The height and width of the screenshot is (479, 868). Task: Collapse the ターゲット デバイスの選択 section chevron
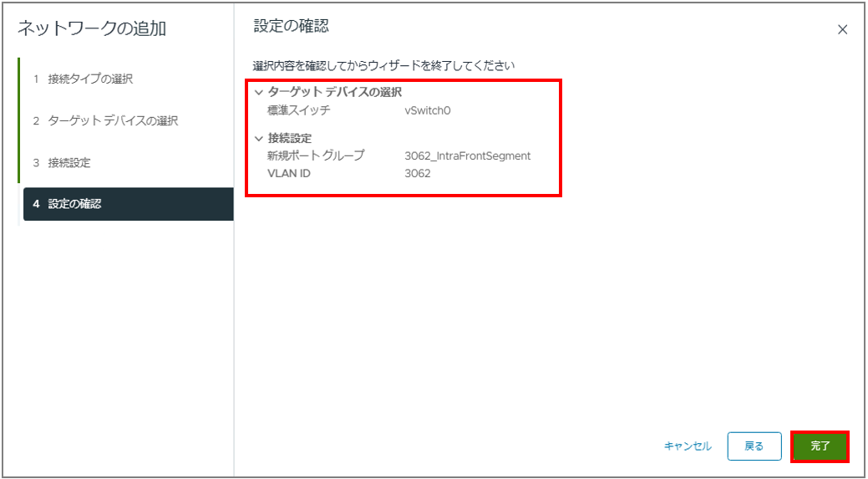(x=258, y=93)
